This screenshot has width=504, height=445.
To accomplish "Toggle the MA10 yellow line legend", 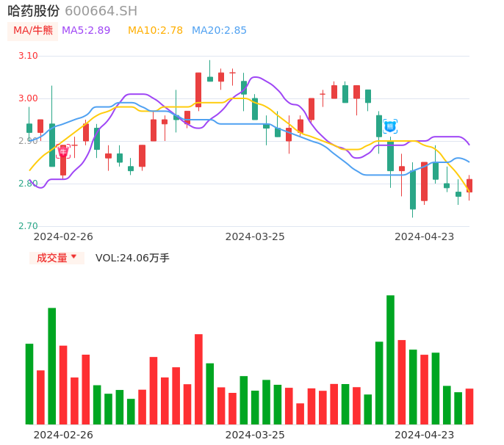I will point(155,31).
